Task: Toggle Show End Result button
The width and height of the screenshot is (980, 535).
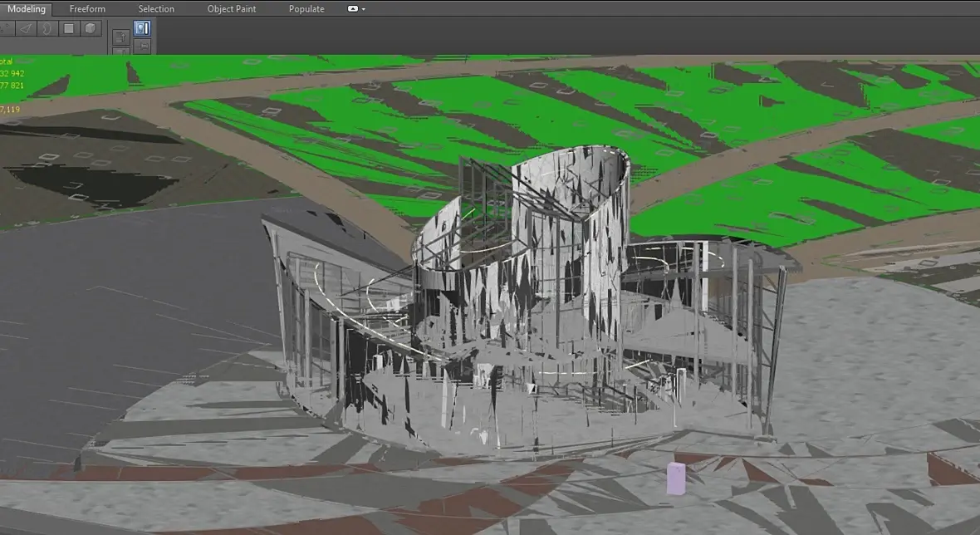Action: [x=142, y=28]
